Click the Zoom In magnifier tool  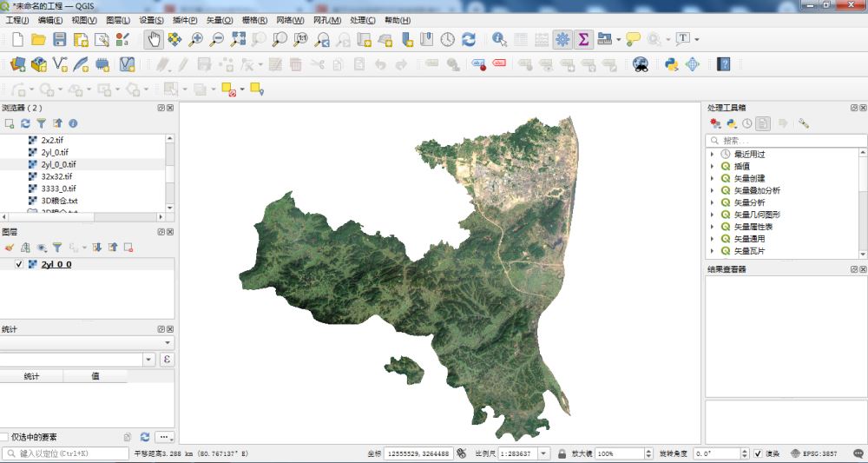pos(196,39)
